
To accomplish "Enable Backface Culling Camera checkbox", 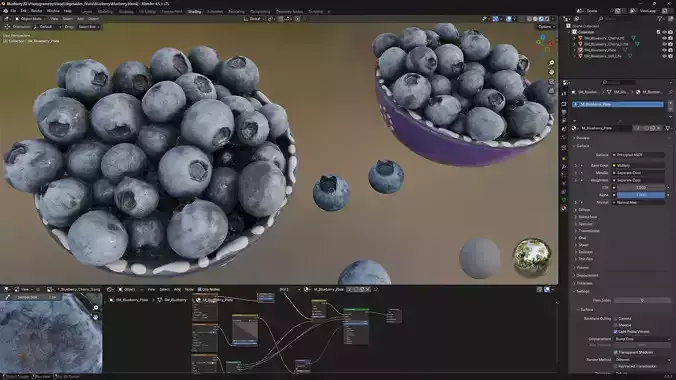I will (615, 319).
